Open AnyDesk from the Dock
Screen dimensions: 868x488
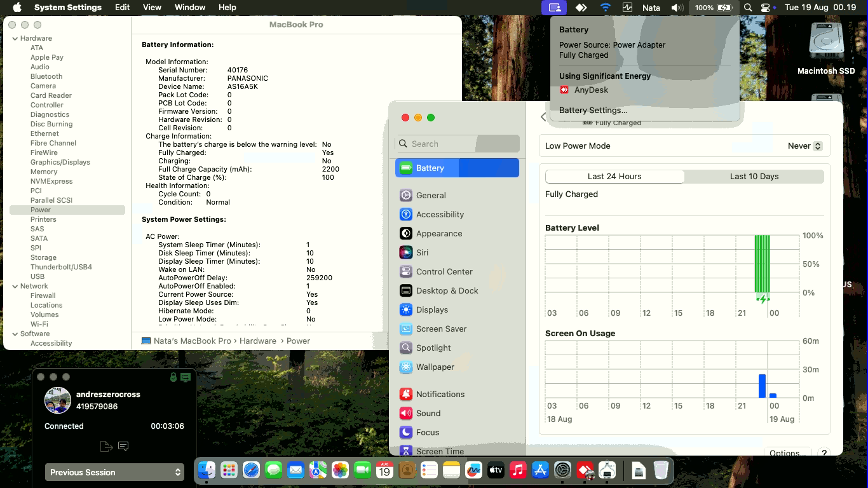[584, 470]
